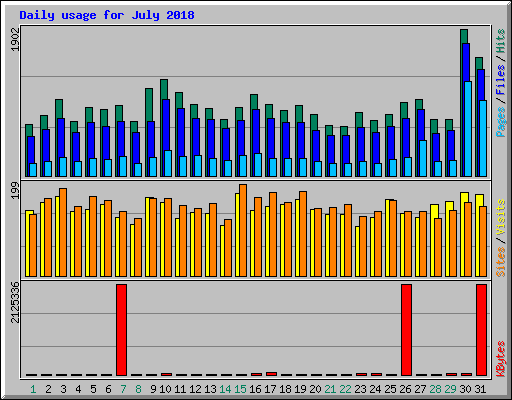The height and width of the screenshot is (400, 512).
Task: Click the day 1 axis label
Action: tap(33, 389)
